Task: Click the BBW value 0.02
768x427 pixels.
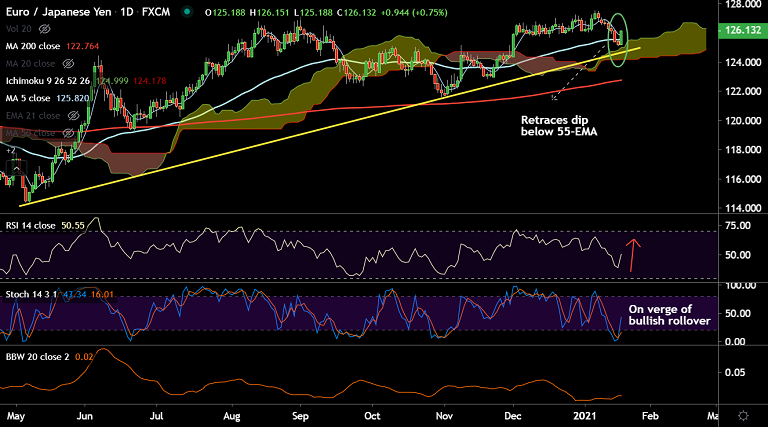Action: coord(84,357)
